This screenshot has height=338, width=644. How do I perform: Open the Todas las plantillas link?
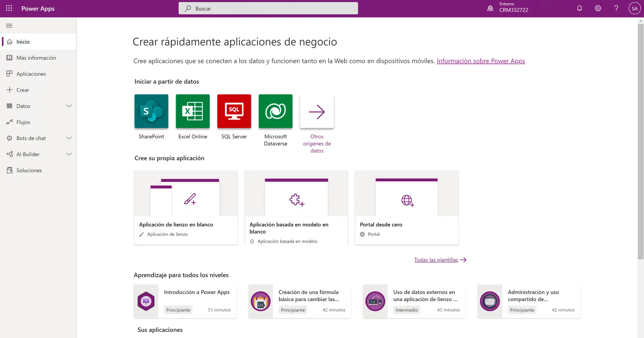pyautogui.click(x=440, y=260)
